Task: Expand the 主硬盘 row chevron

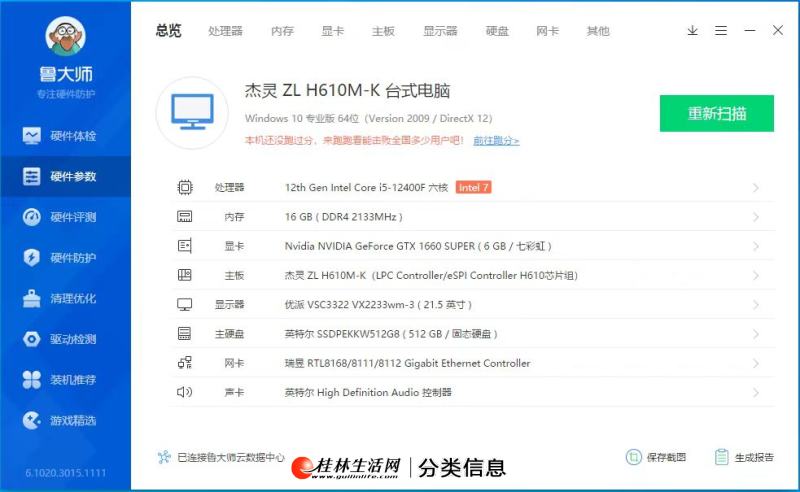Action: tap(756, 334)
